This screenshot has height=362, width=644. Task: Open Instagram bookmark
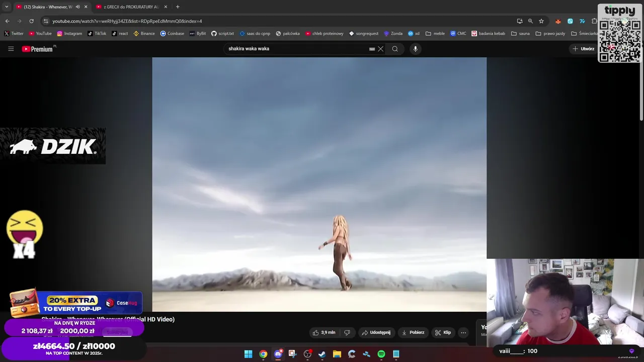pos(69,34)
